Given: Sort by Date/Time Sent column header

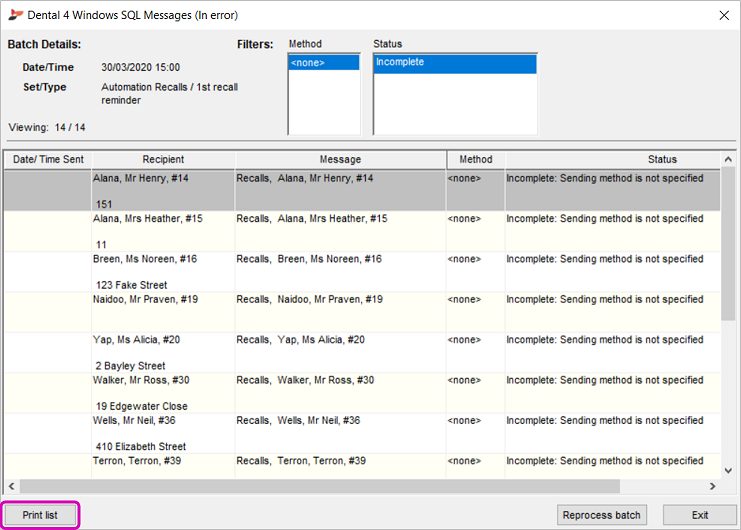Looking at the screenshot, I should (47, 160).
